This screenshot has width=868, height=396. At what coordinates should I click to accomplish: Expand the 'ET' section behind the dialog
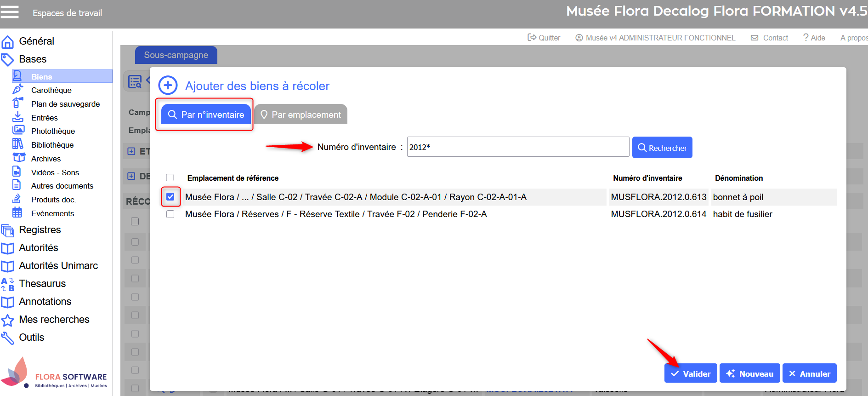(131, 151)
